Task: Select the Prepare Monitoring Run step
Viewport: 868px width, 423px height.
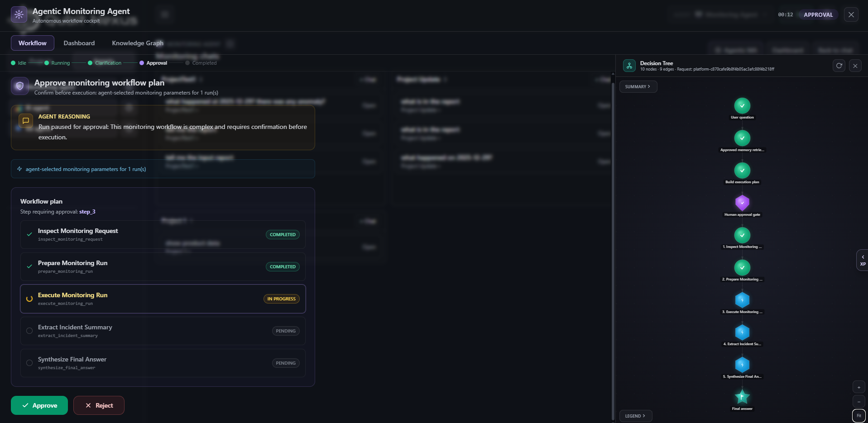Action: [163, 266]
